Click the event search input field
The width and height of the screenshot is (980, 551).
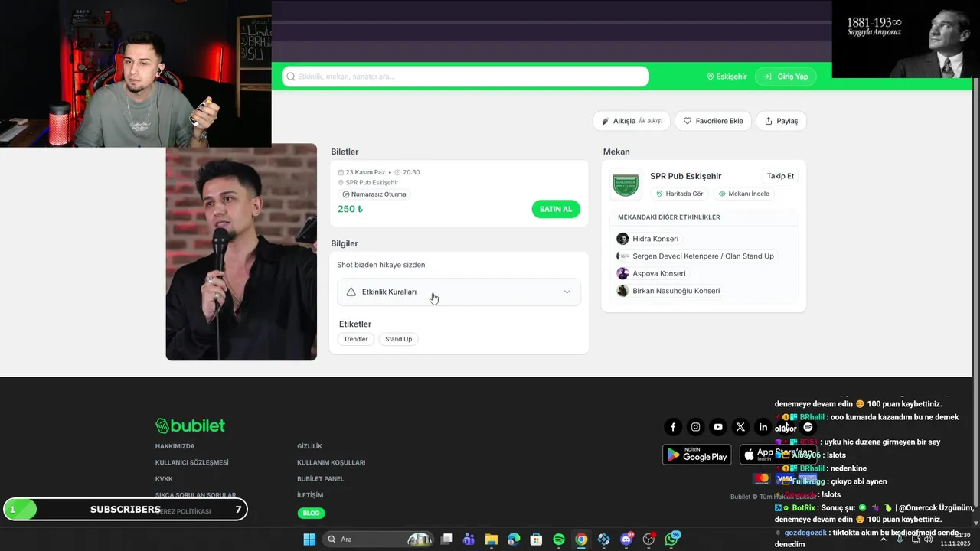(x=465, y=77)
